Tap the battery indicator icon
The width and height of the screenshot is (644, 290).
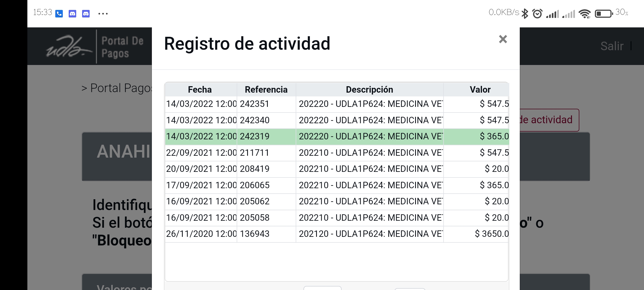604,13
